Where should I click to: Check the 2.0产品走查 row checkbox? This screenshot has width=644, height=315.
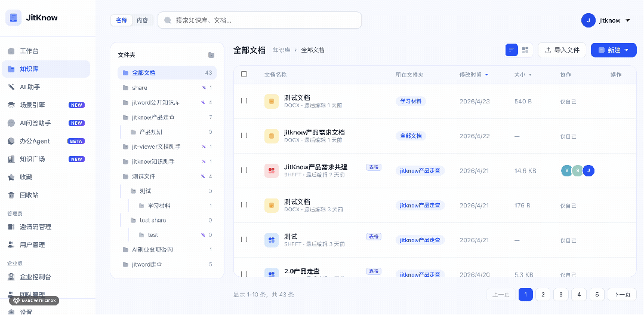pos(244,274)
